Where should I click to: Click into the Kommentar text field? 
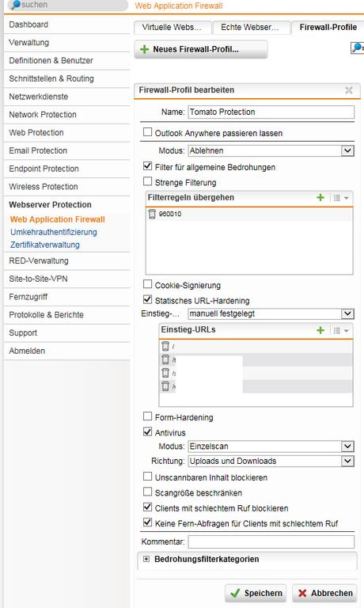pyautogui.click(x=271, y=541)
